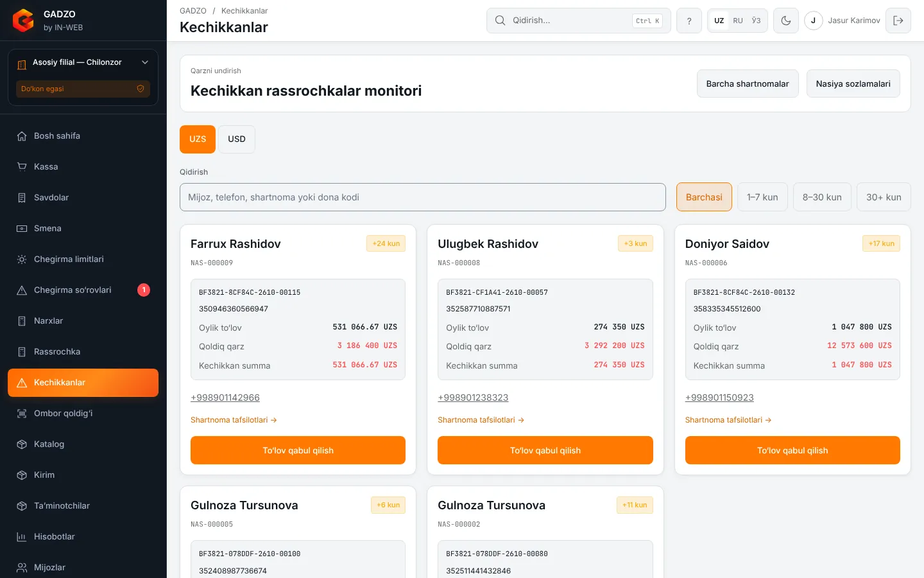
Task: Open Bosh sahifa home icon
Action: (x=22, y=136)
